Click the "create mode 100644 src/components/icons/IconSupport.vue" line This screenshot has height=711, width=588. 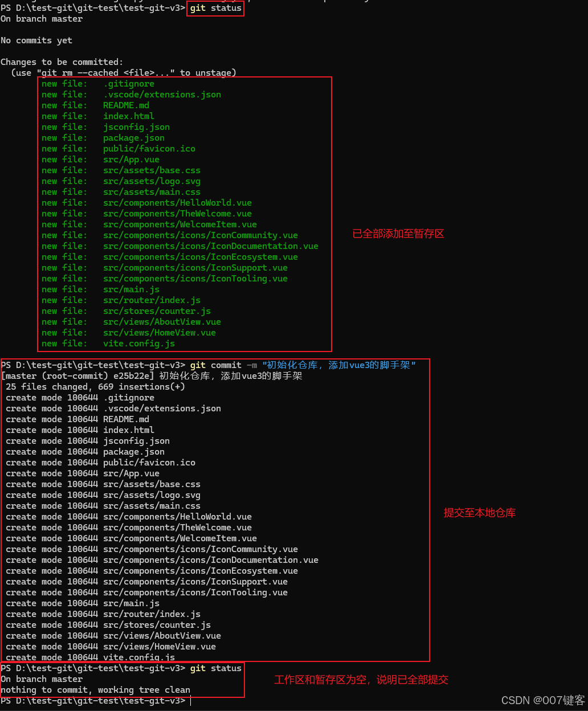pos(146,582)
